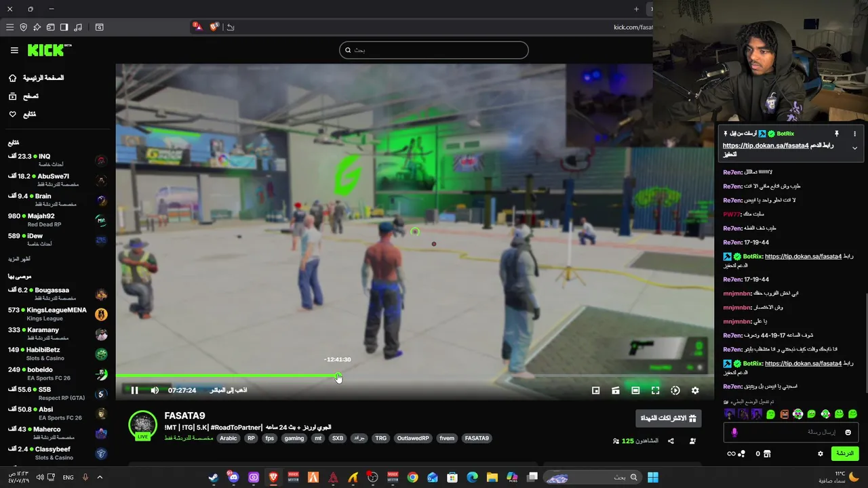The width and height of the screenshot is (868, 488).
Task: Open the channel shop store icon
Action: pos(768,454)
